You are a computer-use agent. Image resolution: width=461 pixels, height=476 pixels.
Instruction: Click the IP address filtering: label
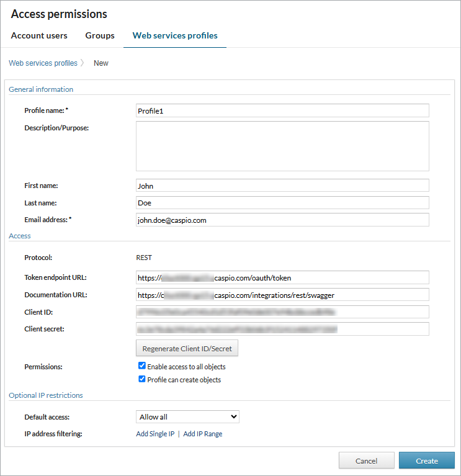(x=53, y=434)
